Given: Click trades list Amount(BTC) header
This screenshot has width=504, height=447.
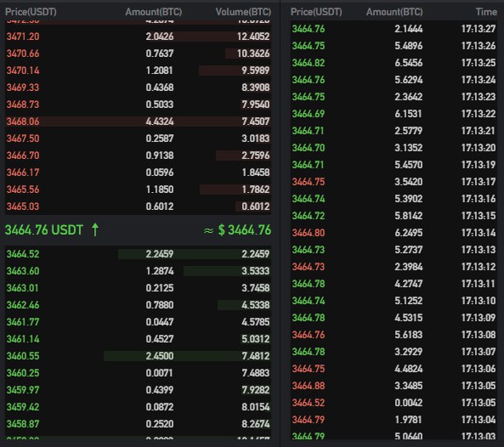Looking at the screenshot, I should click(x=394, y=12).
